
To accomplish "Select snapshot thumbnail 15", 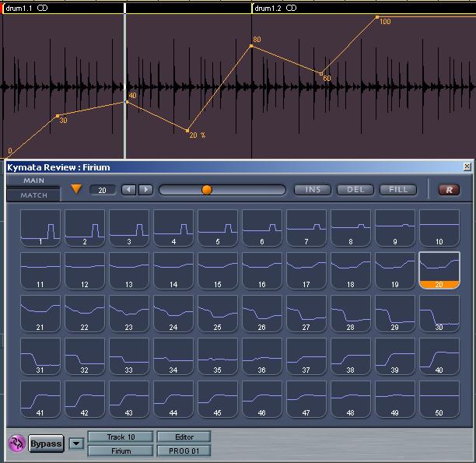I will click(x=218, y=270).
